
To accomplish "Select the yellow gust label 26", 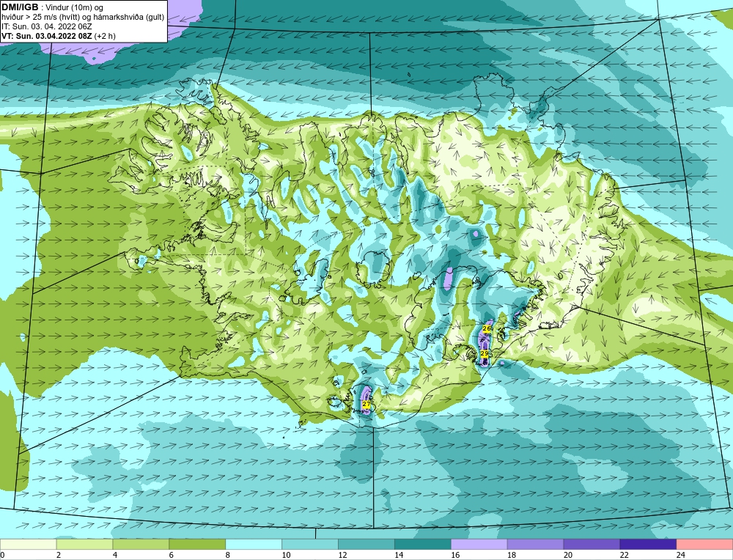I will tap(486, 328).
